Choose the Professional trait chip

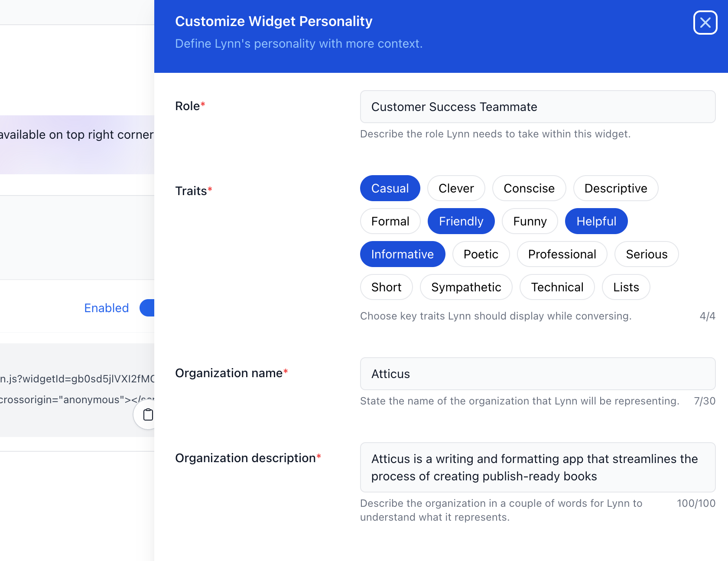[x=562, y=254]
